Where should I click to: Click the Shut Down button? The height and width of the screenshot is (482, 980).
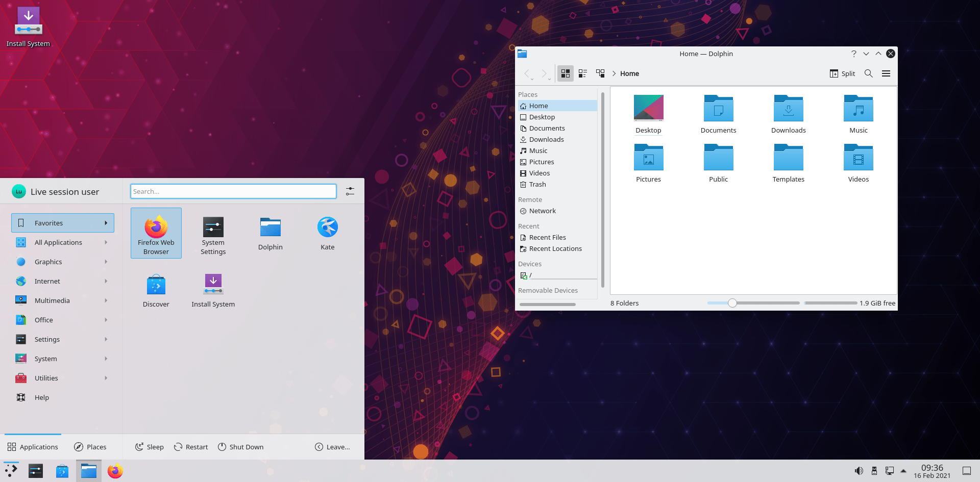pyautogui.click(x=240, y=447)
